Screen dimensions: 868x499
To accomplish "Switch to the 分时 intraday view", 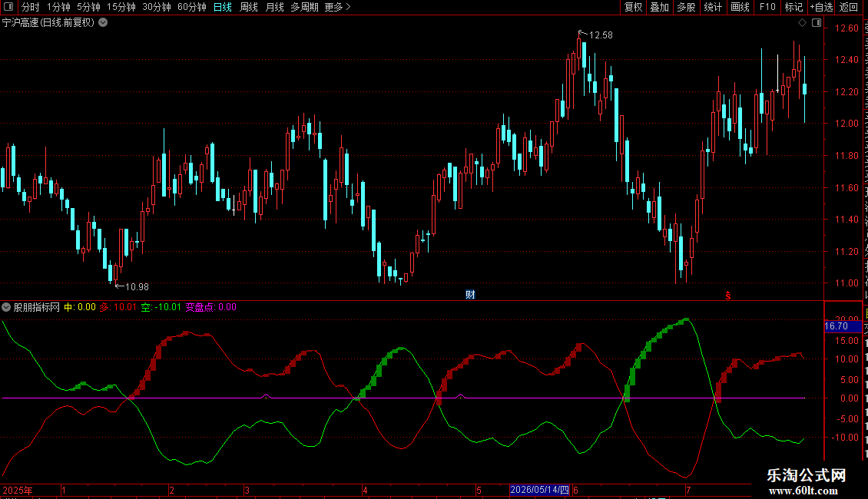I will [31, 7].
